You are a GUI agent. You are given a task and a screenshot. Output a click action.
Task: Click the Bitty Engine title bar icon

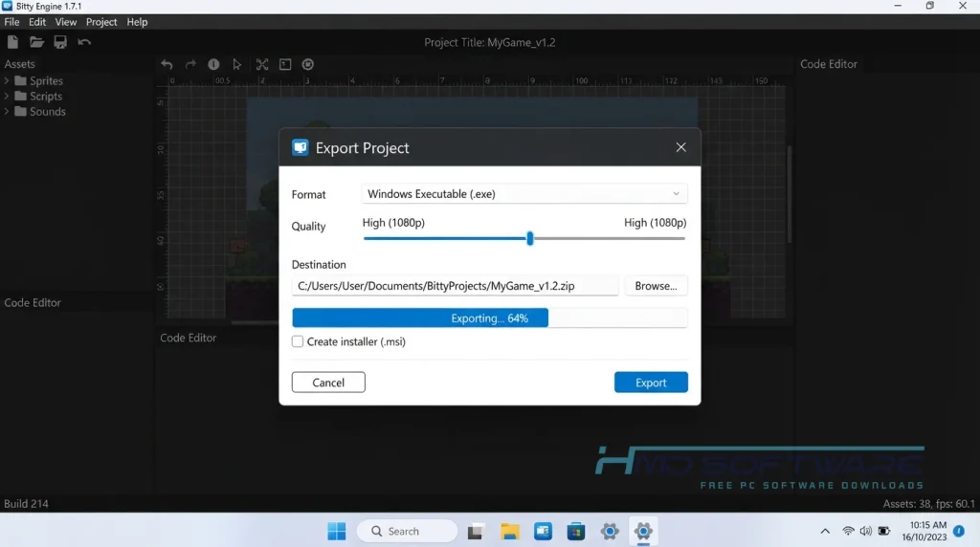click(7, 6)
